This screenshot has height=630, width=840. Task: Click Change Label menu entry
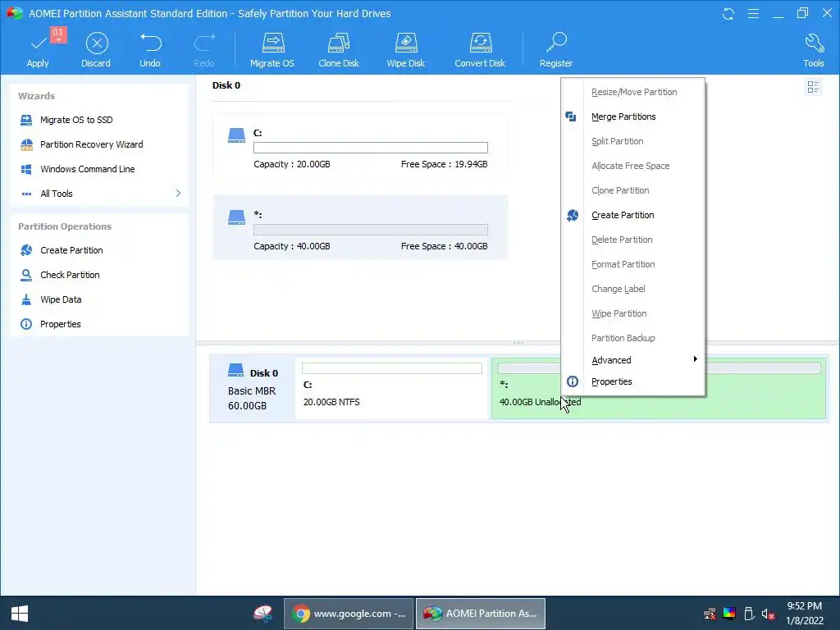633,290
